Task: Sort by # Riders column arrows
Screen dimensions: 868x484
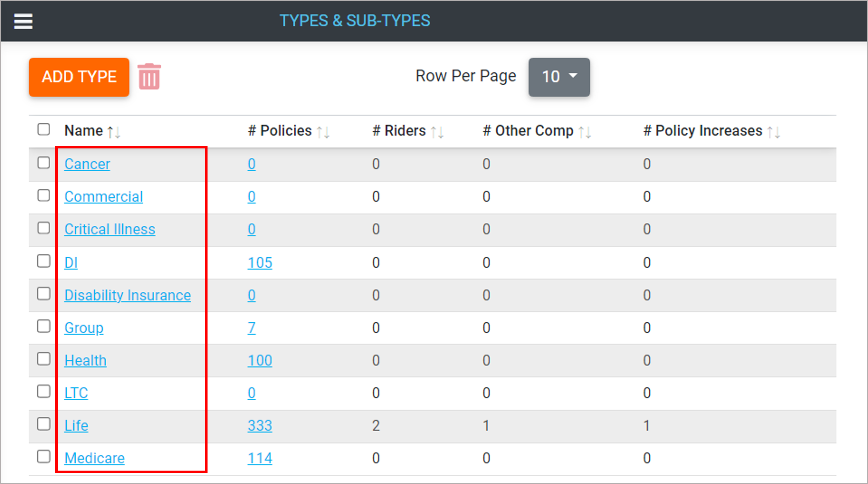Action: tap(437, 132)
